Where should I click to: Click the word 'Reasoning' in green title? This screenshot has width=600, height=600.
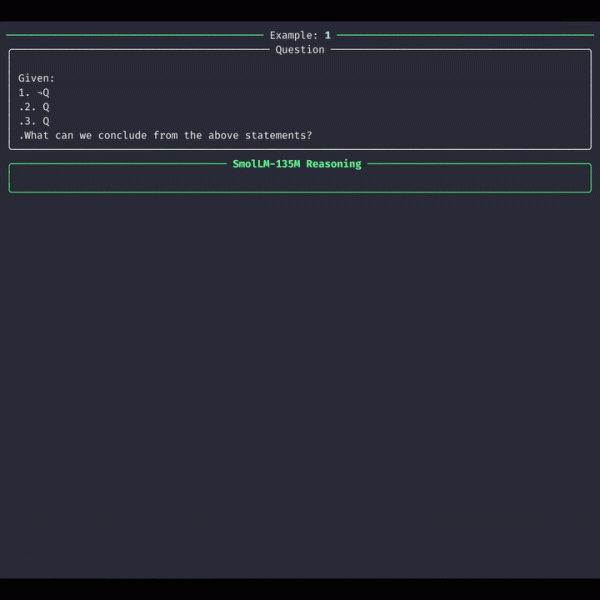click(x=334, y=164)
